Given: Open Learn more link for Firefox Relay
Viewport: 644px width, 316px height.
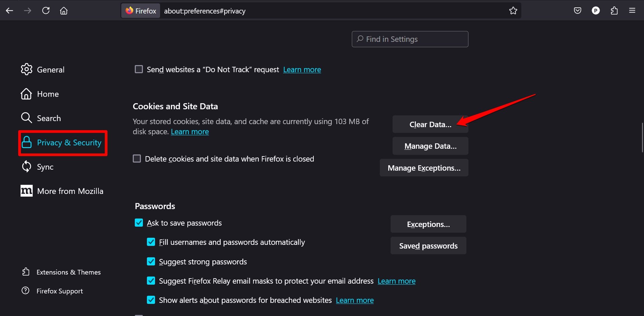Looking at the screenshot, I should [396, 281].
